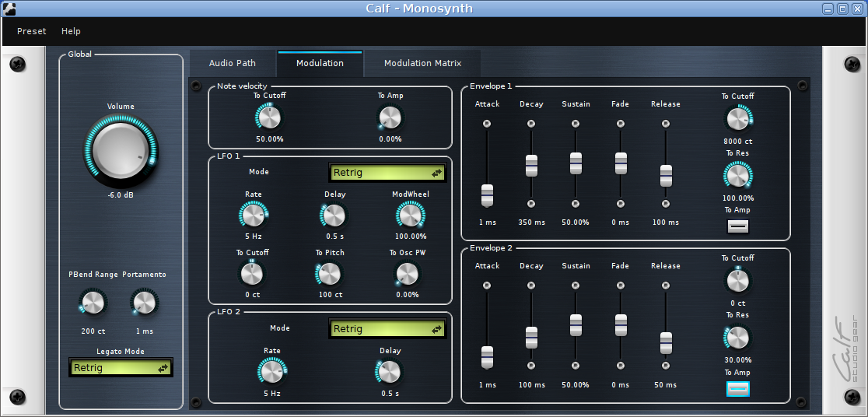Click Envelope 2 To Res knob
The height and width of the screenshot is (417, 868).
738,337
